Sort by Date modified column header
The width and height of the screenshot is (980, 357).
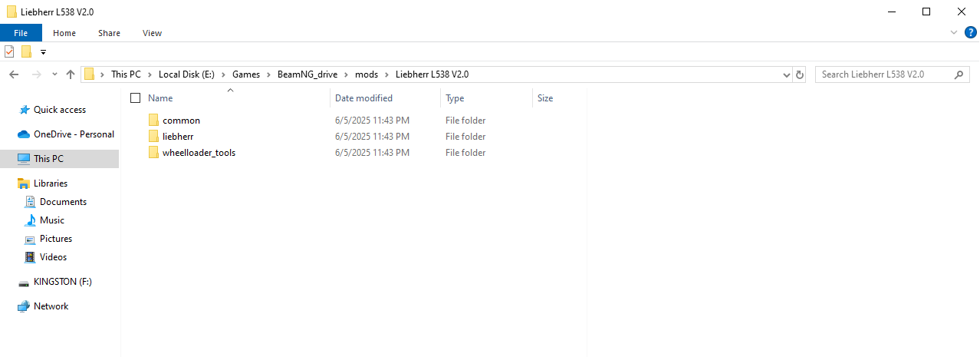(363, 98)
